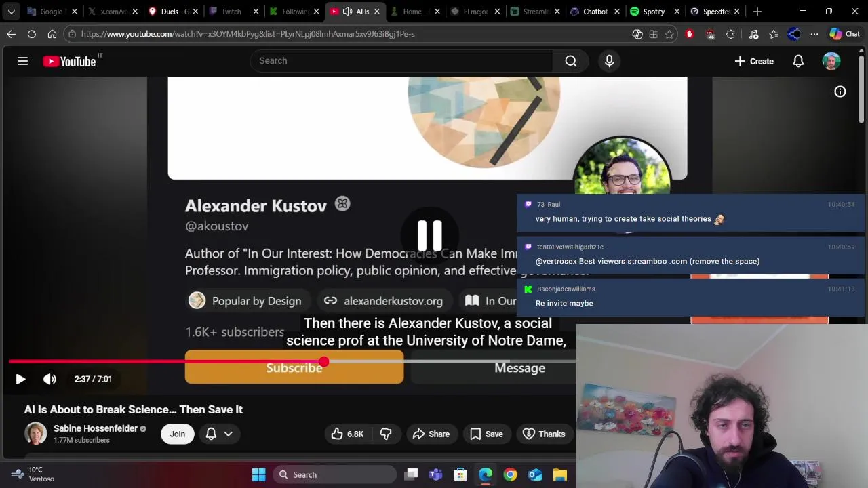The height and width of the screenshot is (488, 868).
Task: Open browser settings three-dots menu
Action: coord(814,34)
